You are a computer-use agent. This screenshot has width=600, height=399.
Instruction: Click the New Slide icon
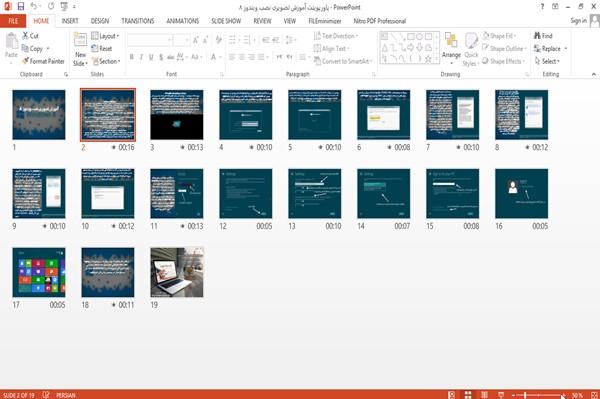pos(80,41)
